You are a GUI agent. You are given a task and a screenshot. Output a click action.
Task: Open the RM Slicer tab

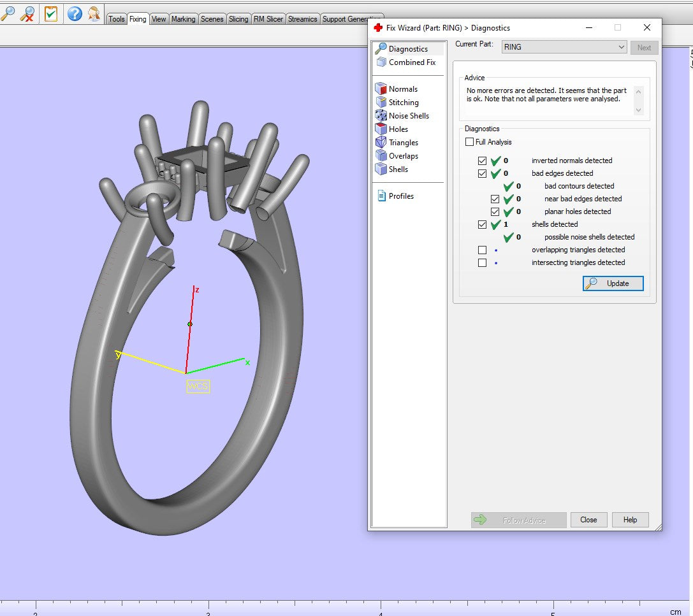(268, 19)
